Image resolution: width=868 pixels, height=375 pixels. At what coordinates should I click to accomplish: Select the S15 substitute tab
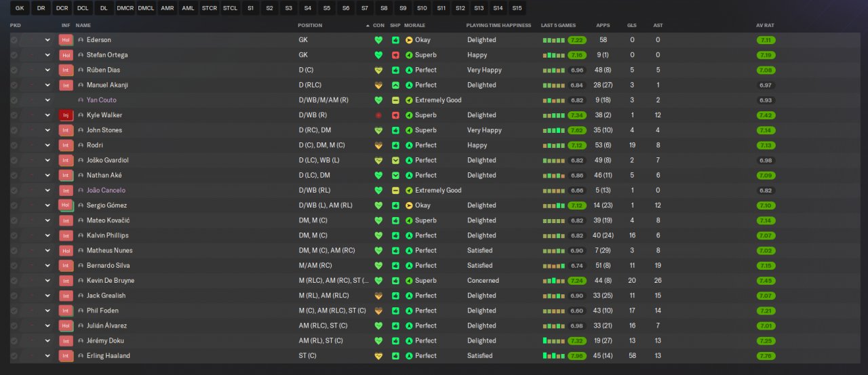pyautogui.click(x=517, y=8)
